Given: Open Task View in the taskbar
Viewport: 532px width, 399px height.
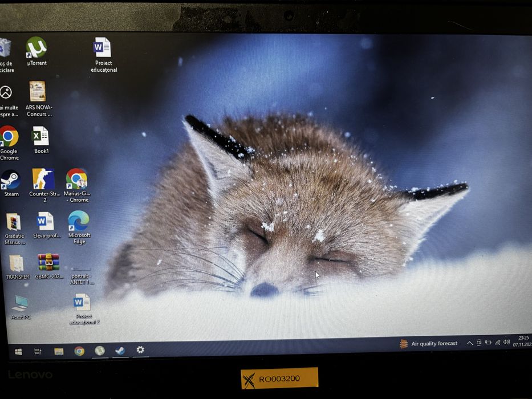Looking at the screenshot, I should pyautogui.click(x=38, y=351).
